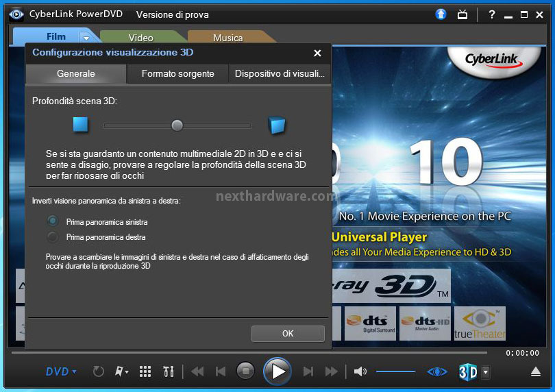The width and height of the screenshot is (555, 392).
Task: Mute audio with speaker icon
Action: [360, 371]
